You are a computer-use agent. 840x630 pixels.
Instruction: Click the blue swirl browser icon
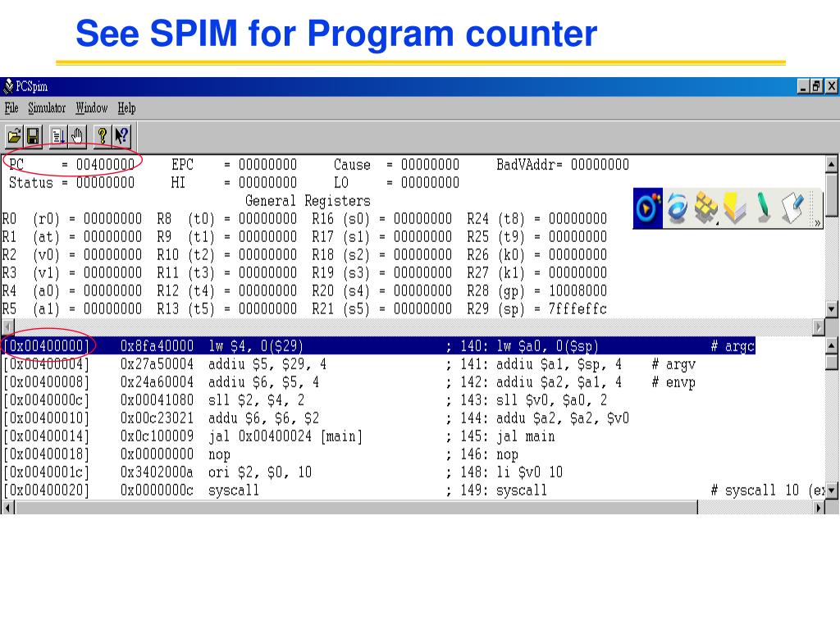(677, 208)
